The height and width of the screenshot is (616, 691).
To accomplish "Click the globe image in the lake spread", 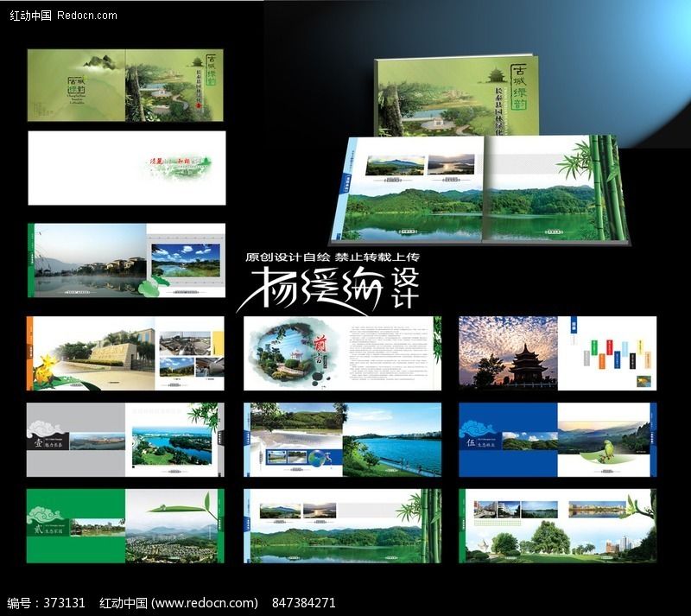I will coord(316,459).
